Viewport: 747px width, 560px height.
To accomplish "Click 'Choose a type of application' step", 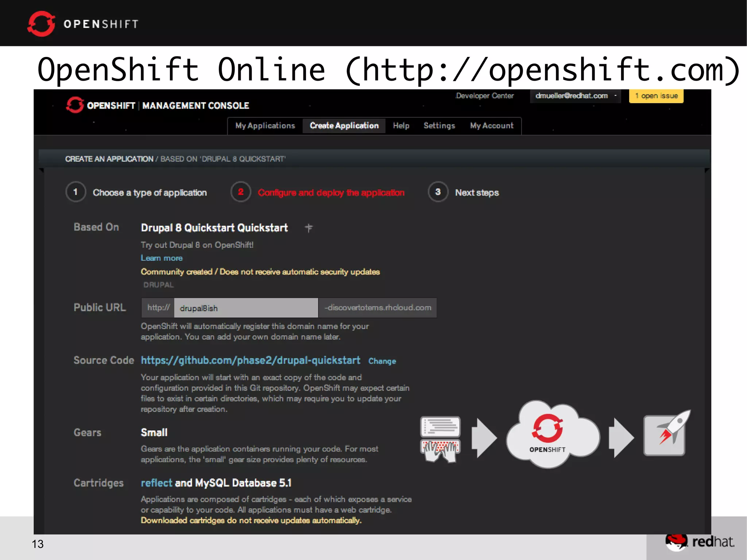I will (x=150, y=193).
